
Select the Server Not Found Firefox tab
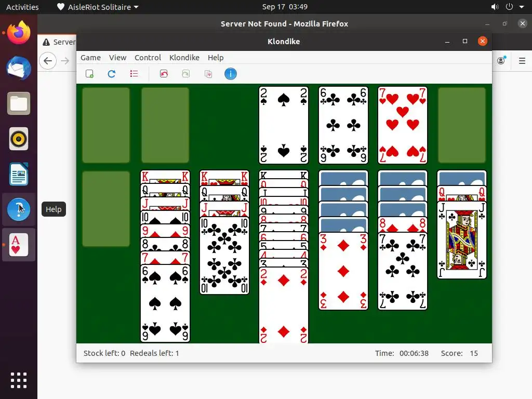click(59, 42)
